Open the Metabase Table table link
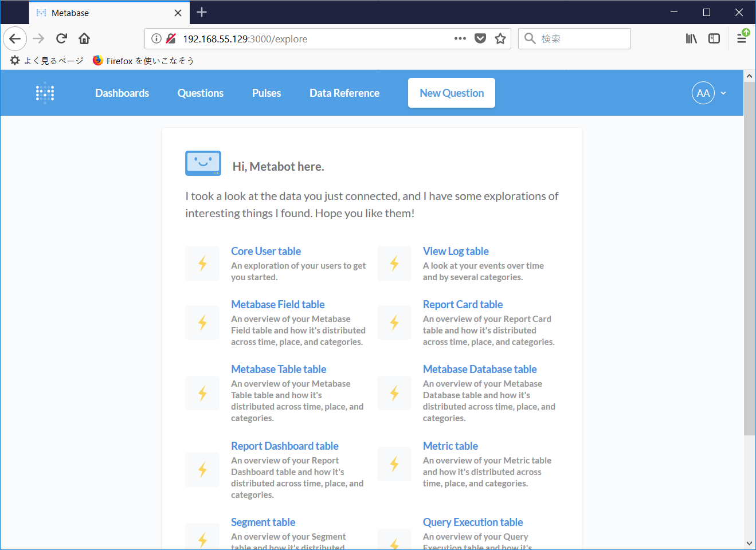Viewport: 756px width, 550px height. 279,369
